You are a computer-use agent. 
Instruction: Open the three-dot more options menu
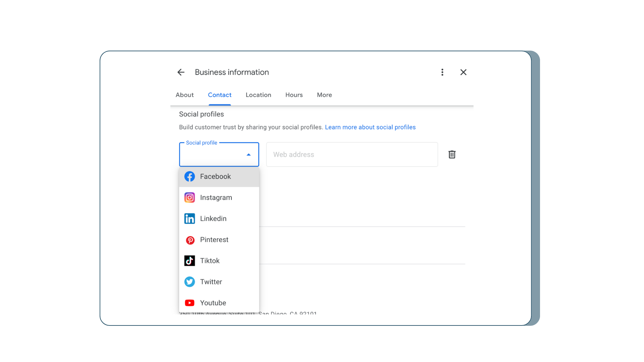point(442,72)
